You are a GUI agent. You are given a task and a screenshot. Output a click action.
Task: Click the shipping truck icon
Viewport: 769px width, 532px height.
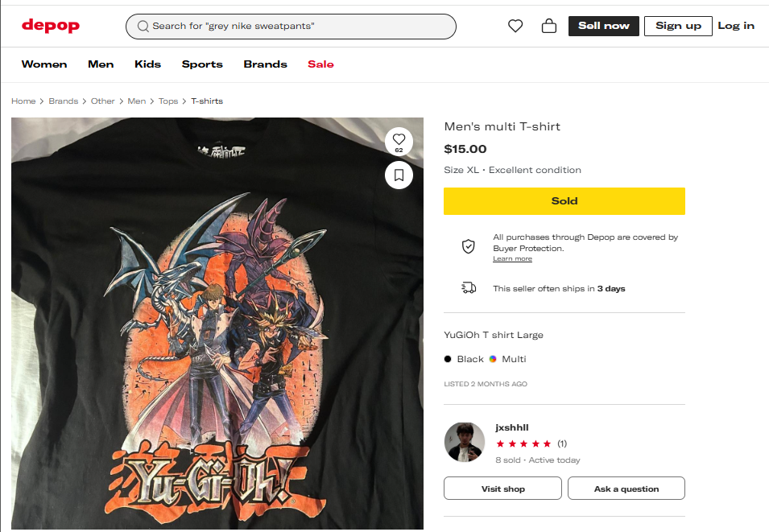pos(469,288)
